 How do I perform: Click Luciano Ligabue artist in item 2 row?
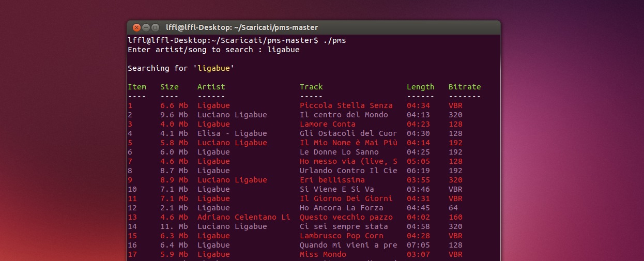point(232,115)
